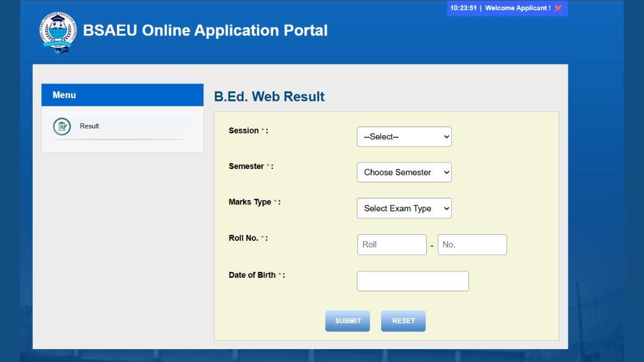Screen dimensions: 644x362
Task: Dismiss the welcome banner via the red X
Action: click(558, 8)
